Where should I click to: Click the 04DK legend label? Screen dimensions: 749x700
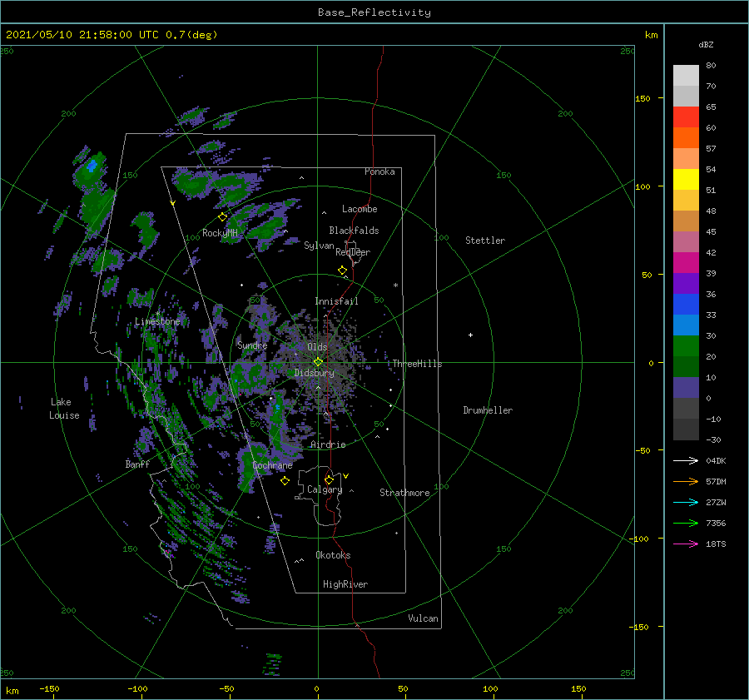coord(716,460)
